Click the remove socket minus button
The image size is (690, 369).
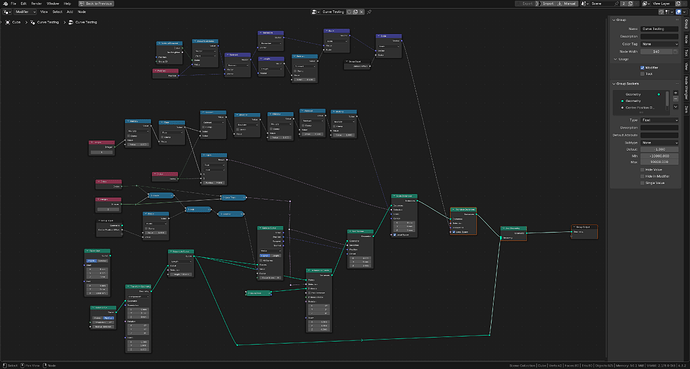676,99
